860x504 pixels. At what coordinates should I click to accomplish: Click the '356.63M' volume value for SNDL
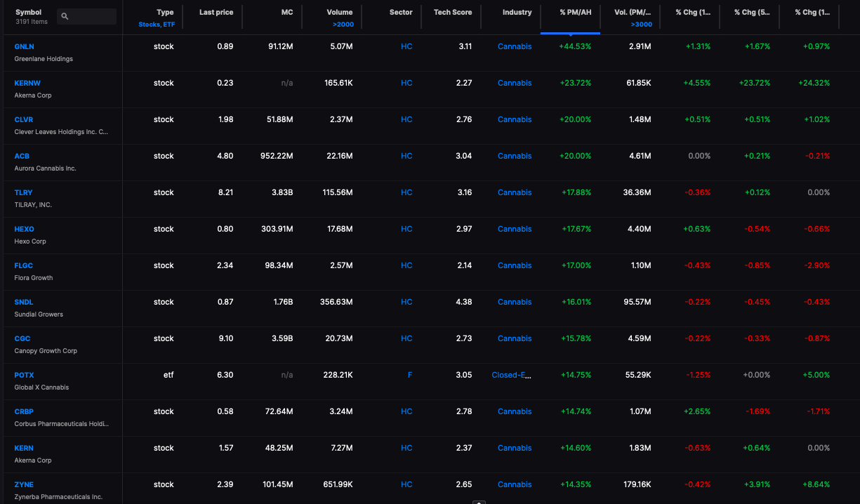(x=336, y=302)
